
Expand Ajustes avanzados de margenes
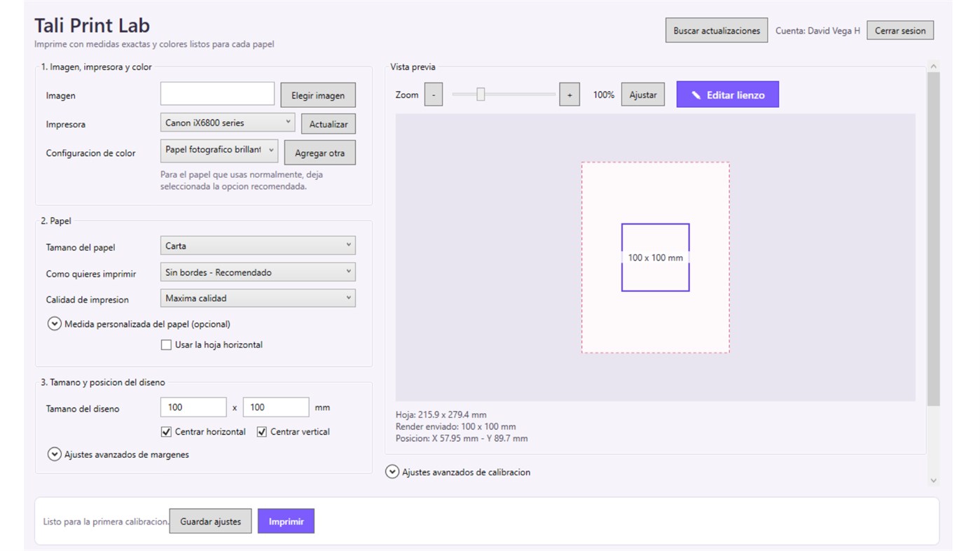55,454
